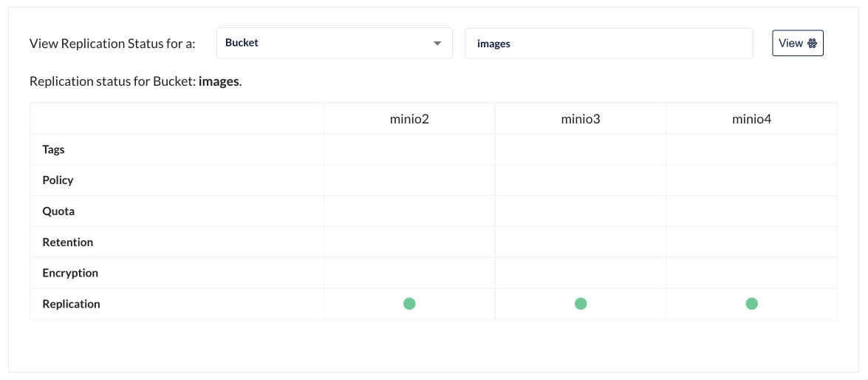Select the Replication row label
Screen dimensions: 868x380
72,304
